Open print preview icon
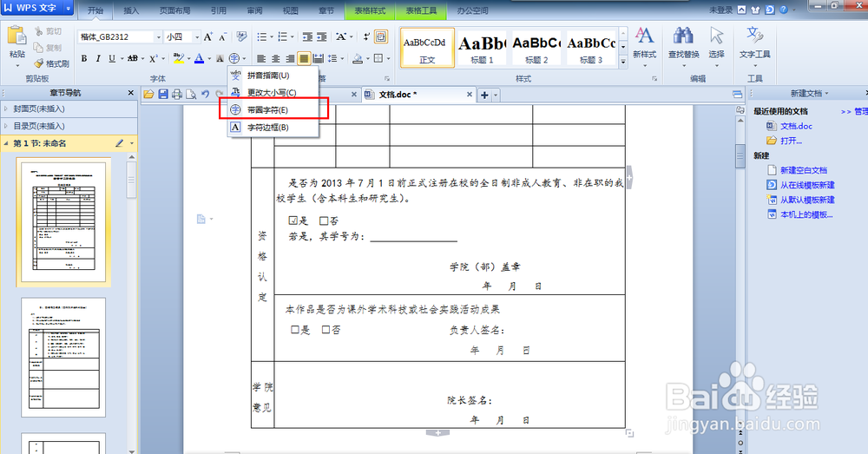Viewport: 868px width, 454px height. (191, 95)
